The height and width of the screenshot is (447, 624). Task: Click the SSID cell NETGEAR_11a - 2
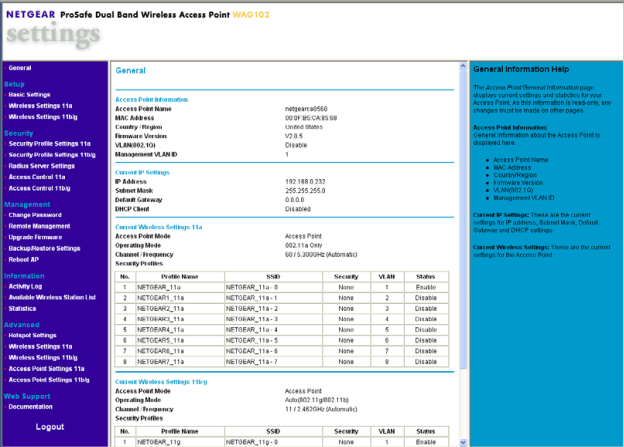point(273,309)
